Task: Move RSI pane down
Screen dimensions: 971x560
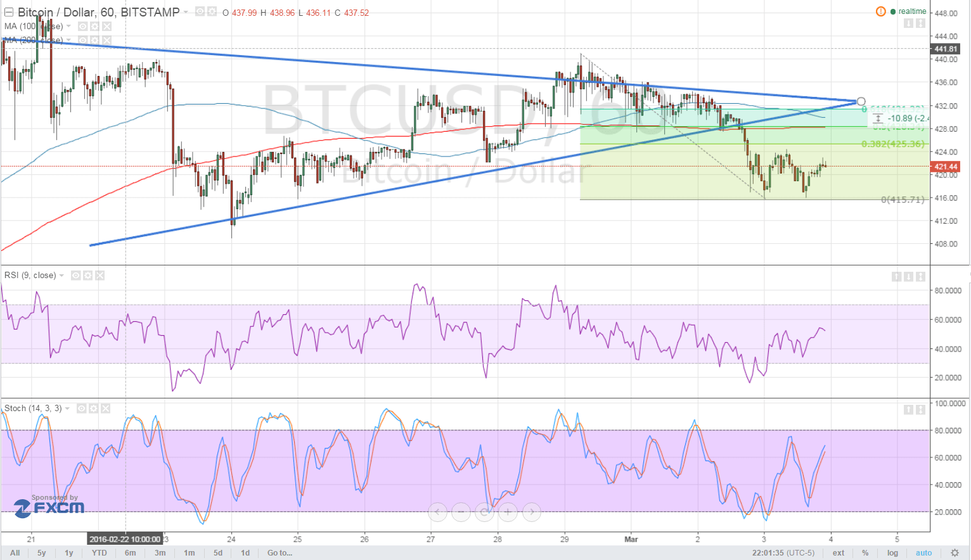Action: click(908, 277)
